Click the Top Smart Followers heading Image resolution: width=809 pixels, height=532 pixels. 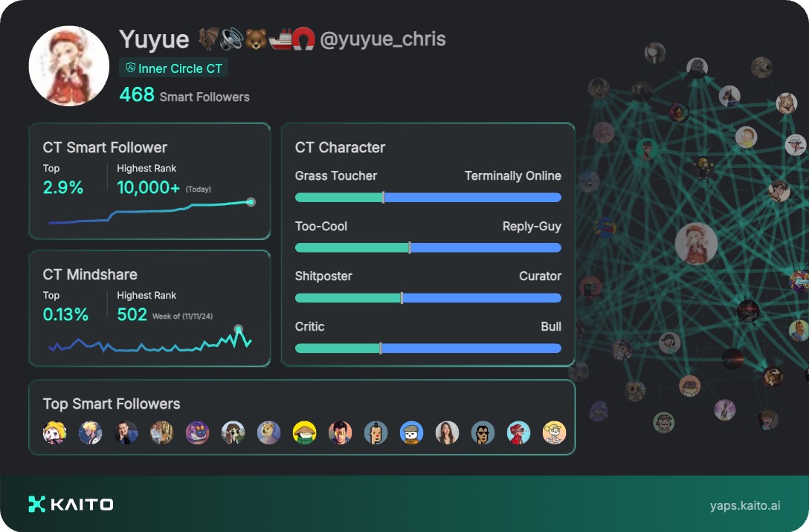point(112,403)
